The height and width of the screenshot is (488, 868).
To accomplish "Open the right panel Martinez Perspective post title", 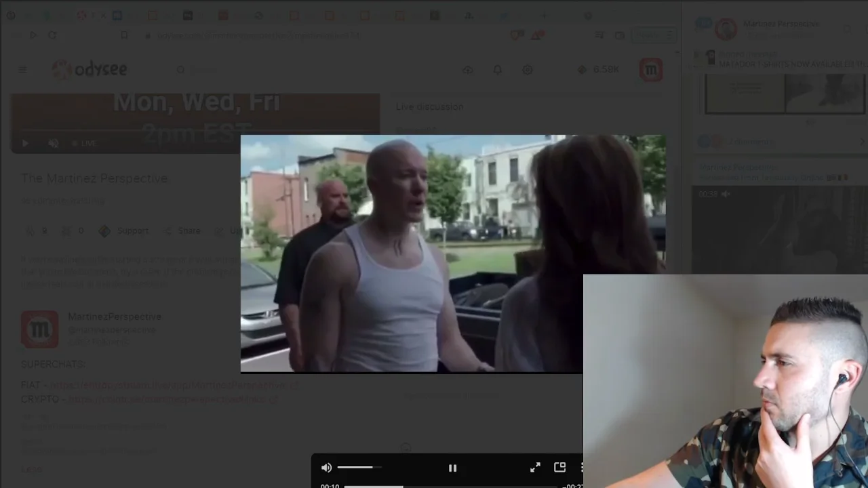I will [739, 167].
